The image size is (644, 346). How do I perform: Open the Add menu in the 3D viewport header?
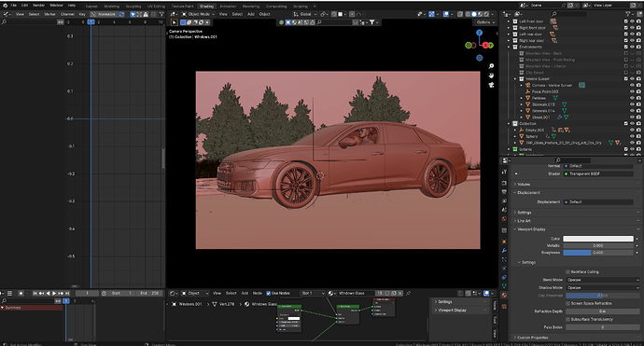[250, 14]
